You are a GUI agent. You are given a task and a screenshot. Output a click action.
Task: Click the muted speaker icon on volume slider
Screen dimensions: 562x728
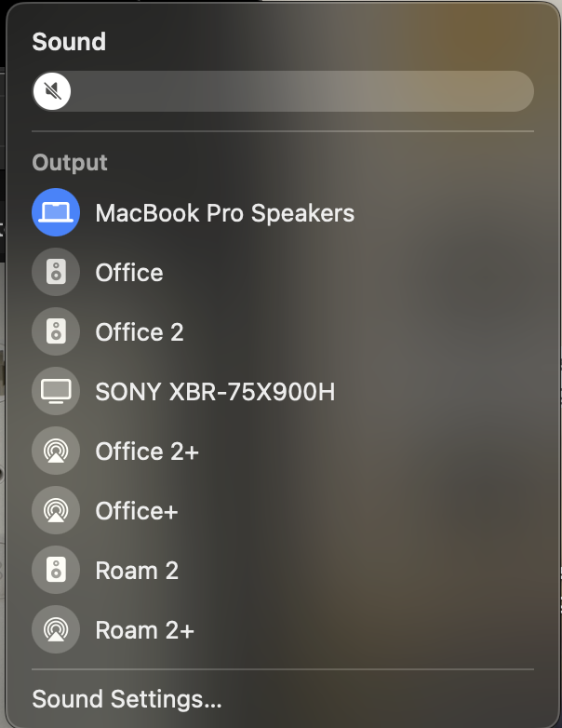[52, 91]
